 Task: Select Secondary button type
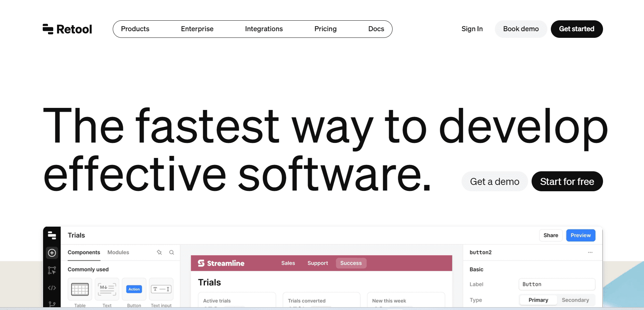(x=575, y=300)
